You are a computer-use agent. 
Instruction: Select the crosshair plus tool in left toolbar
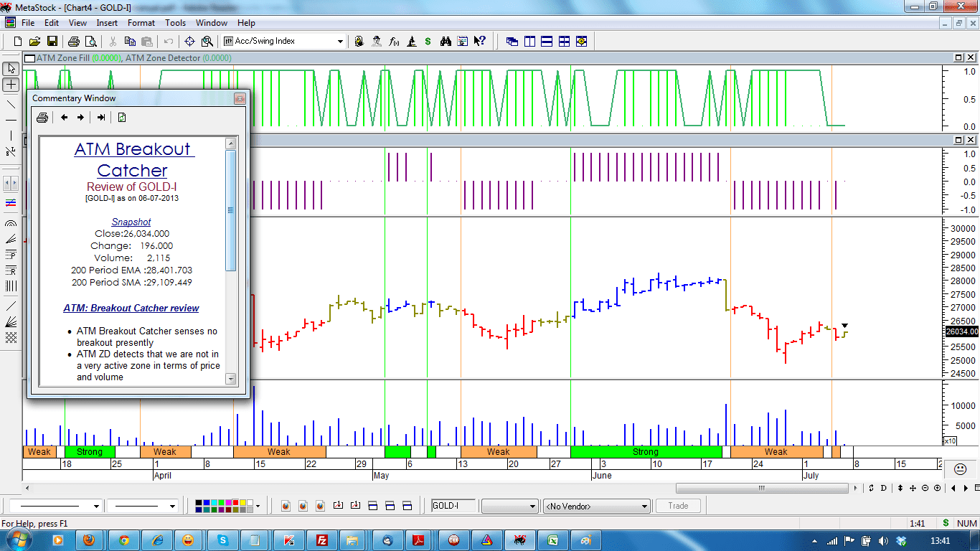tap(11, 85)
